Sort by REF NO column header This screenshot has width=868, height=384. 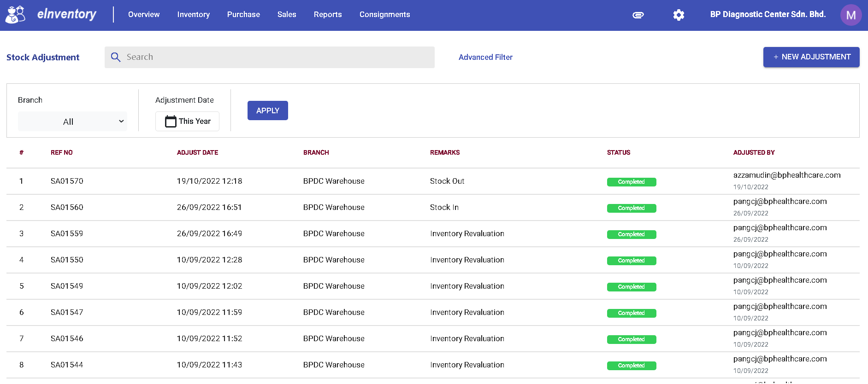pos(62,152)
